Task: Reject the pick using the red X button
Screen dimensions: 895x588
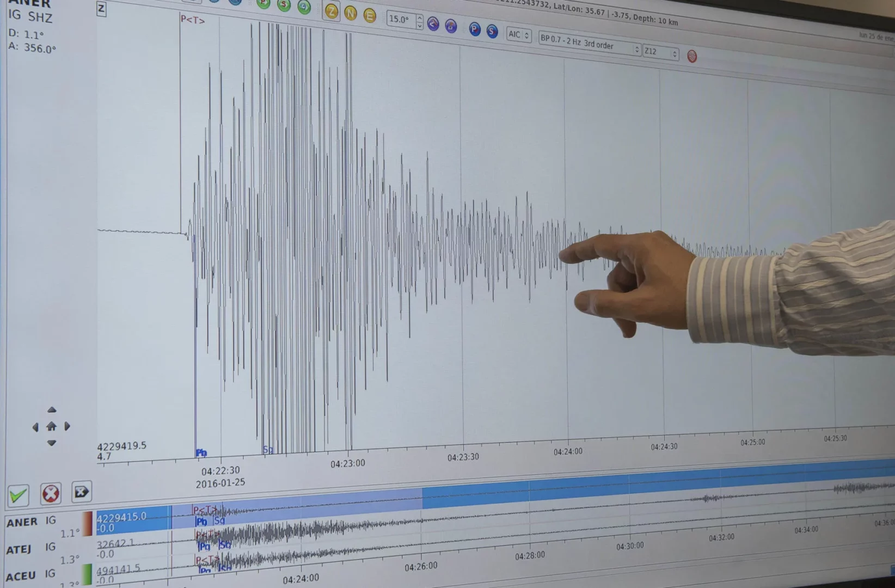Action: click(x=51, y=493)
